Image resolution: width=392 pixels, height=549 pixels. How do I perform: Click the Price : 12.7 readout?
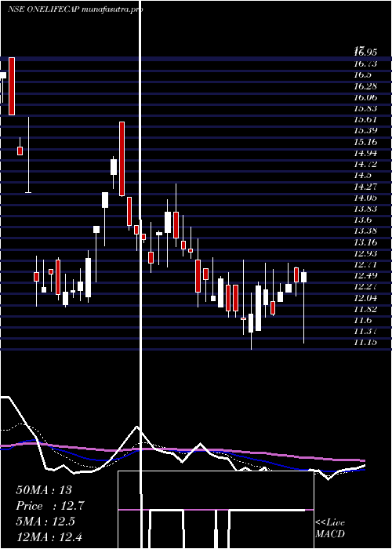click(50, 506)
